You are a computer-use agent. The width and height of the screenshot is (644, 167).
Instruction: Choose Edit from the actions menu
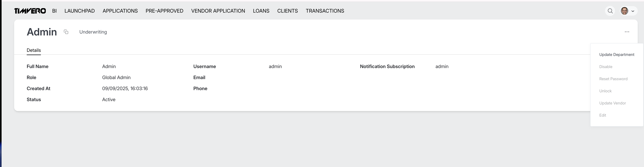click(x=602, y=115)
